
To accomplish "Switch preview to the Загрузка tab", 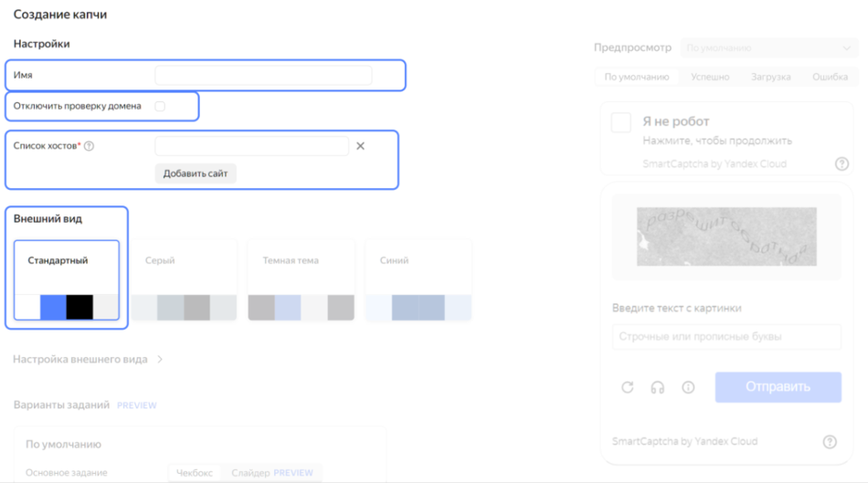I will [770, 77].
